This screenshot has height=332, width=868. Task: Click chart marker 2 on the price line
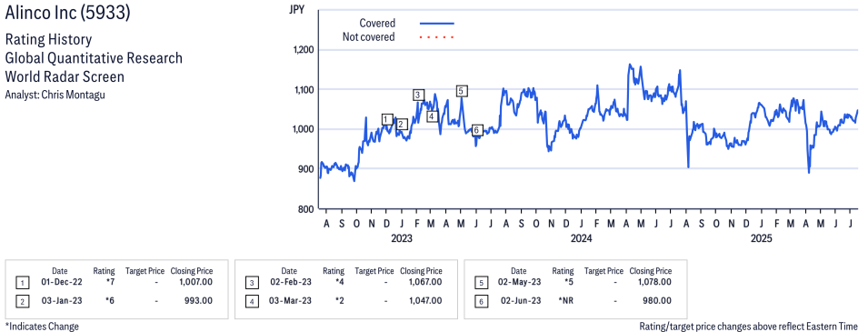point(403,124)
